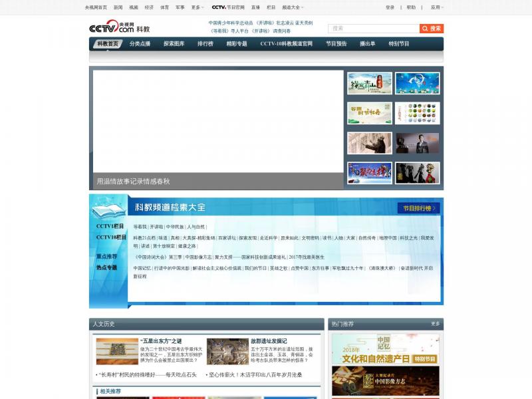Screen dimensions: 532x399
Task: Select the 探索图库 navigation tab
Action: pos(174,44)
